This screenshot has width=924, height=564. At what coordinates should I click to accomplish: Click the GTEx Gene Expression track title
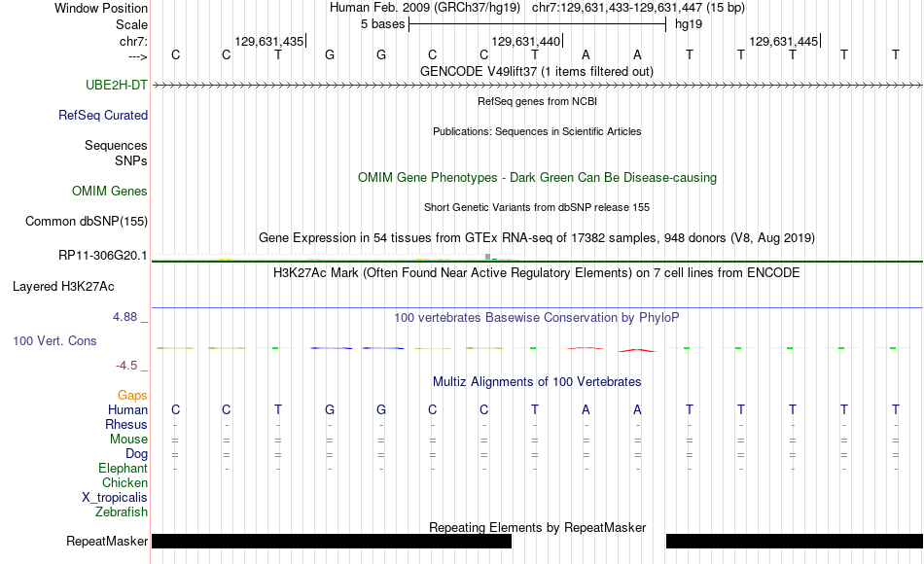(x=537, y=237)
